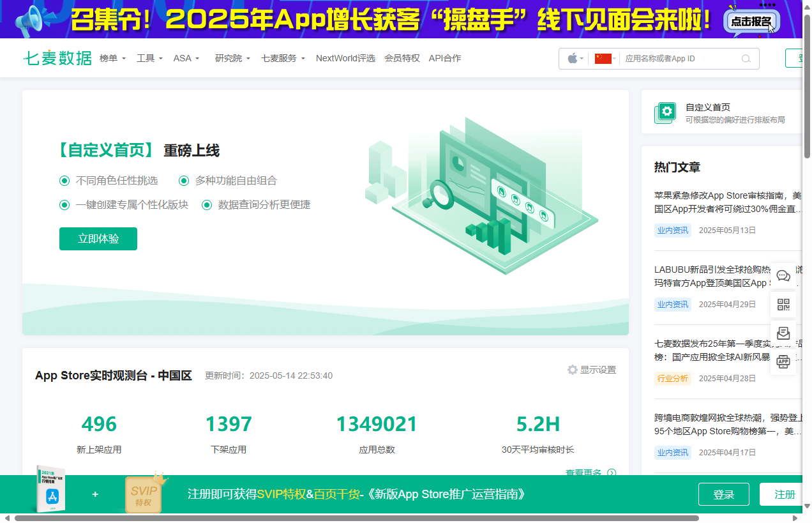Click the horizontal scrollbar at the bottom

(356, 518)
